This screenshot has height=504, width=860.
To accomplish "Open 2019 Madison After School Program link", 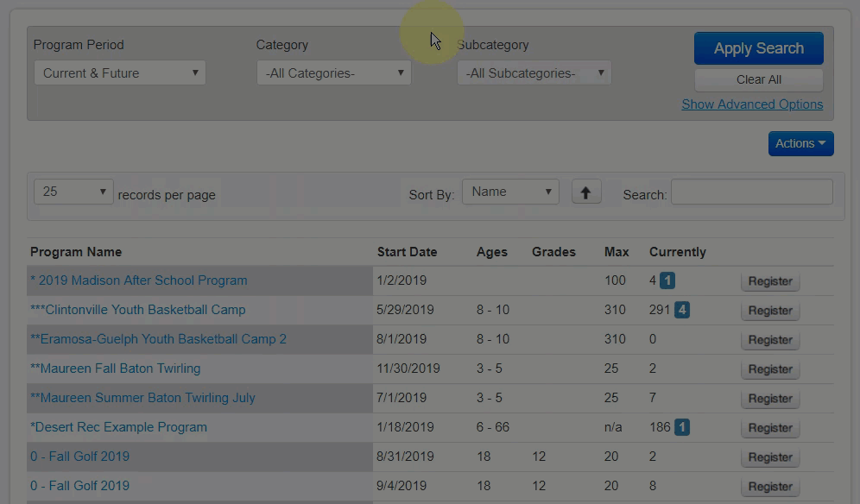I will tap(138, 280).
